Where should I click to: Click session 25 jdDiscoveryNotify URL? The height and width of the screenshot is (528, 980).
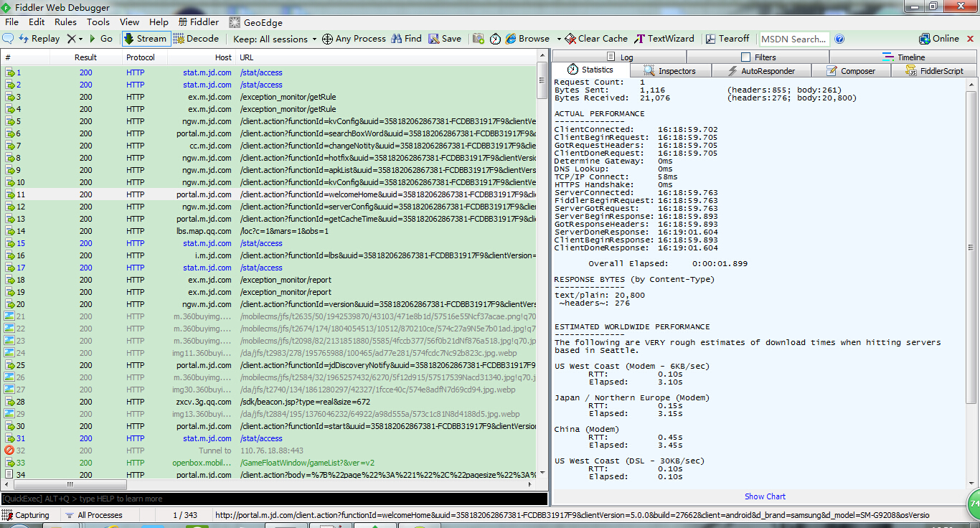coord(388,365)
